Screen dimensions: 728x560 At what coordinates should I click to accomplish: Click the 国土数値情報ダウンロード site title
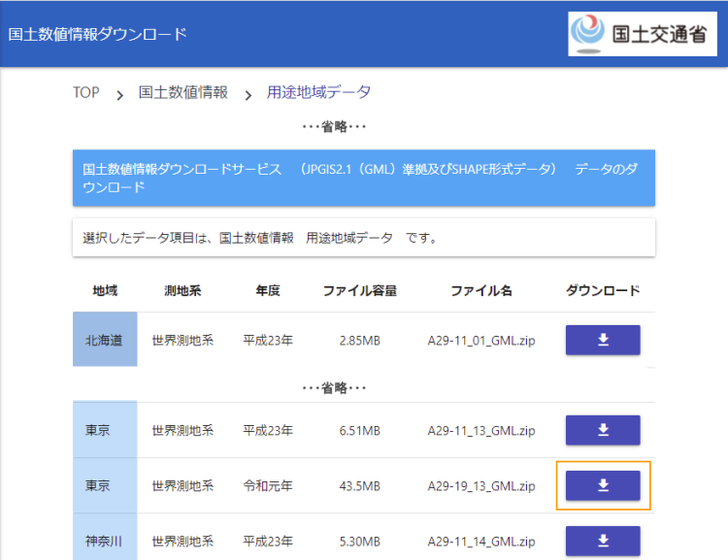(x=97, y=34)
